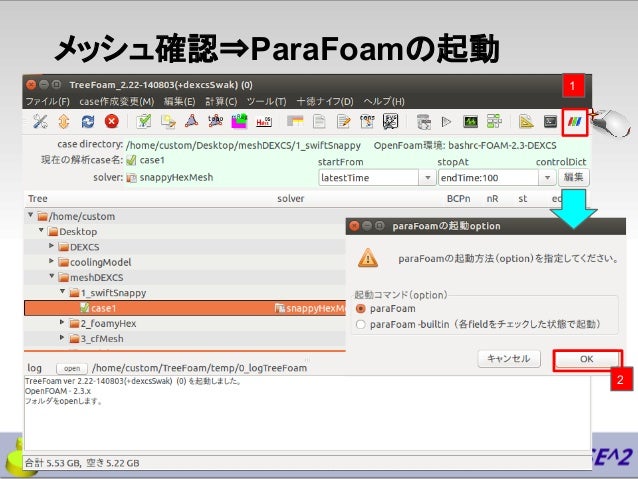This screenshot has width=638, height=479.
Task: Click the green tree-diagram toolbar icon
Action: pyautogui.click(x=494, y=121)
